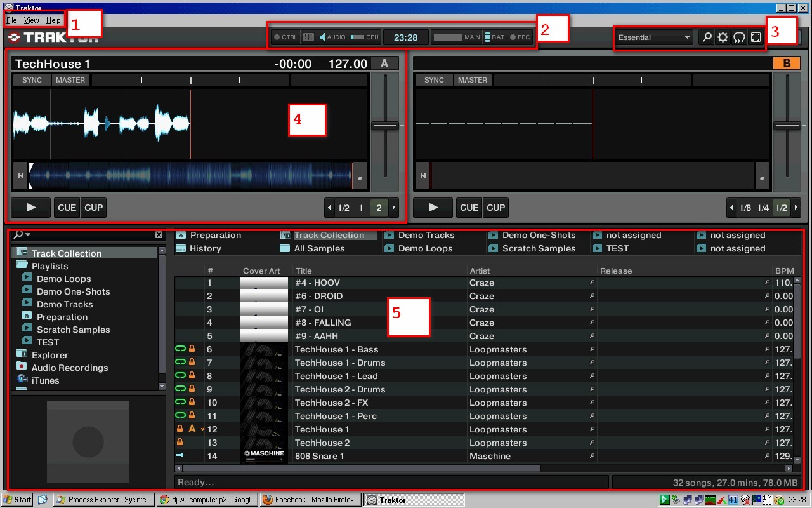The width and height of the screenshot is (812, 508).
Task: Click the BAT battery indicator icon
Action: (487, 37)
